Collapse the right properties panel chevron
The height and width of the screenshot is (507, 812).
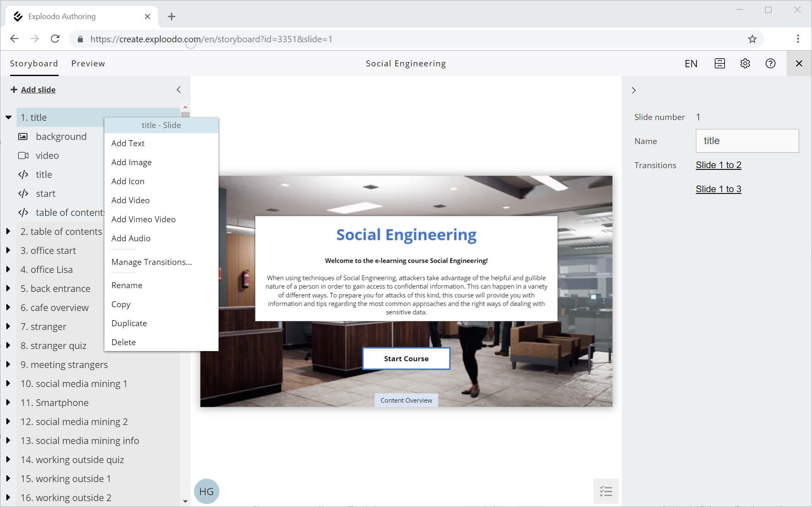coord(634,90)
